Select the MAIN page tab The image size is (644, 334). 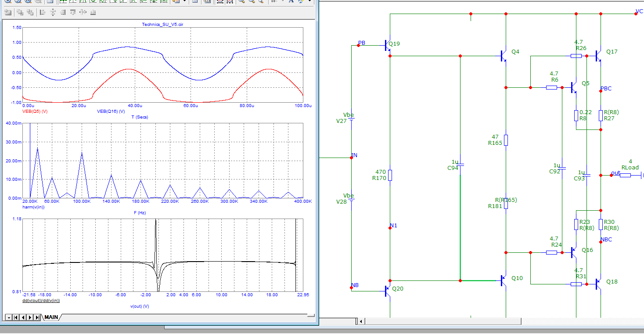coord(51,317)
